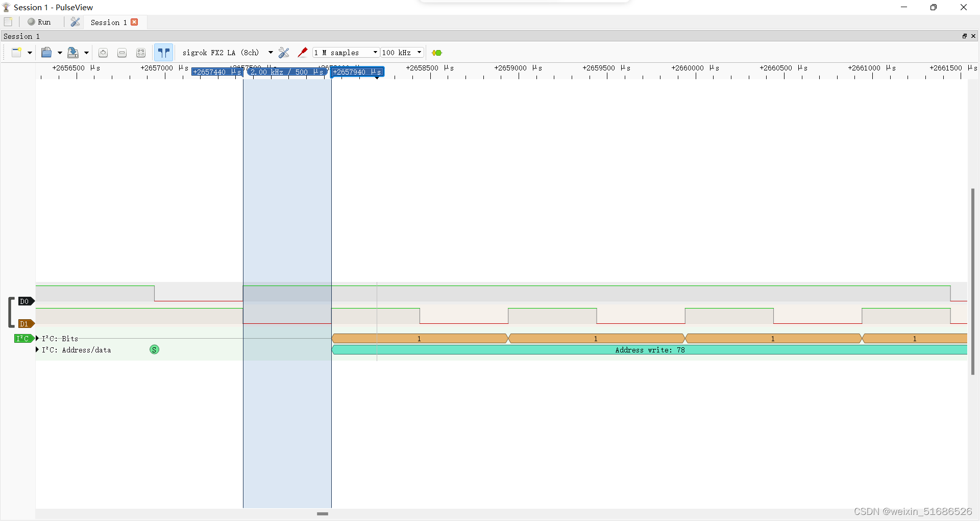Click the Session 1 dock title text
Image resolution: width=980 pixels, height=521 pixels.
(x=21, y=36)
